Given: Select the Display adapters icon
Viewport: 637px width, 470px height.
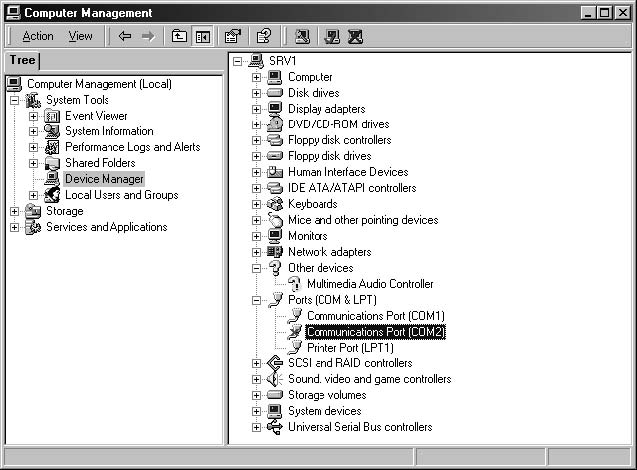Looking at the screenshot, I should (x=275, y=109).
